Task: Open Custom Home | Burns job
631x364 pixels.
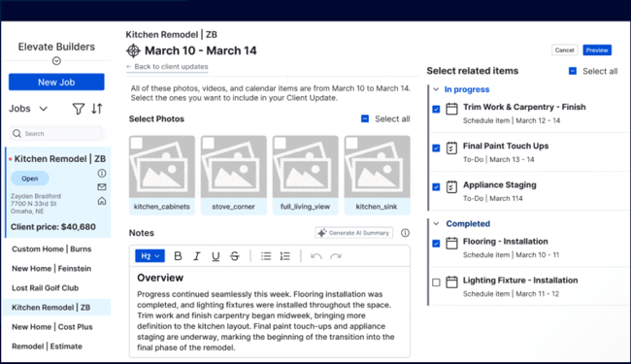Action: coord(51,248)
